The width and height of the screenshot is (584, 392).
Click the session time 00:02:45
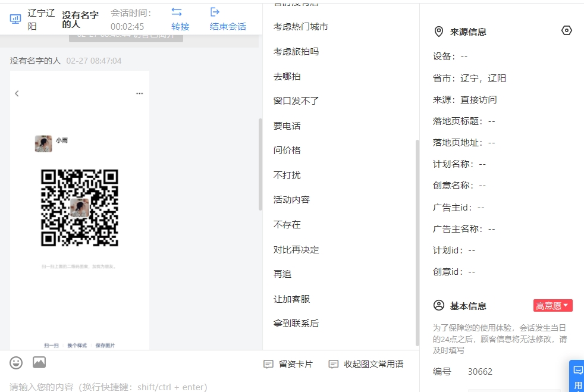[127, 26]
